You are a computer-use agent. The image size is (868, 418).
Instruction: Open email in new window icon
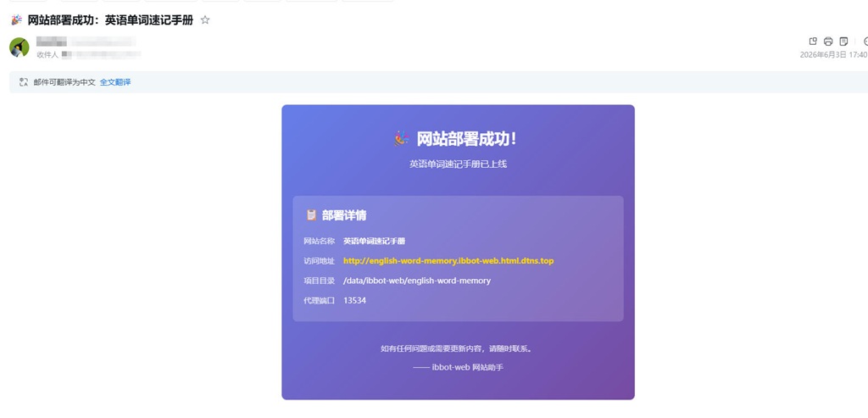click(x=813, y=42)
